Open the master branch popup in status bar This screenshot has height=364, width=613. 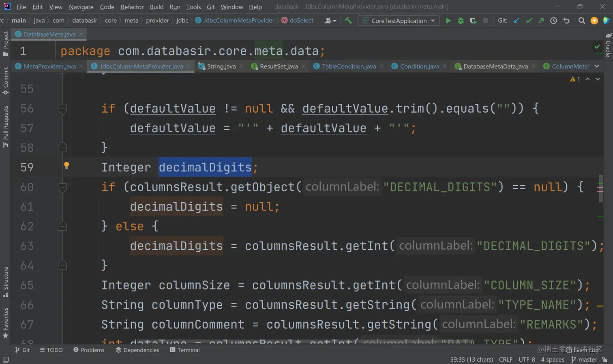[x=584, y=360]
